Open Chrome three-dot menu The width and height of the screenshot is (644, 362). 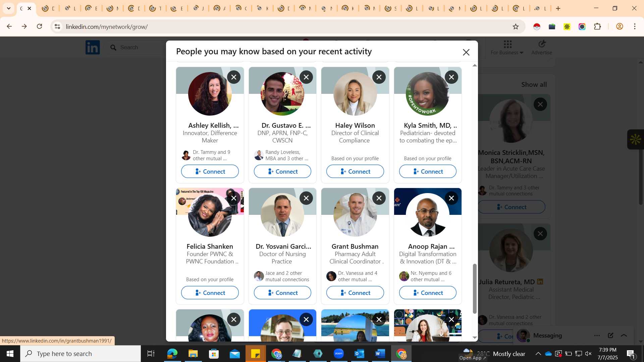point(635,26)
